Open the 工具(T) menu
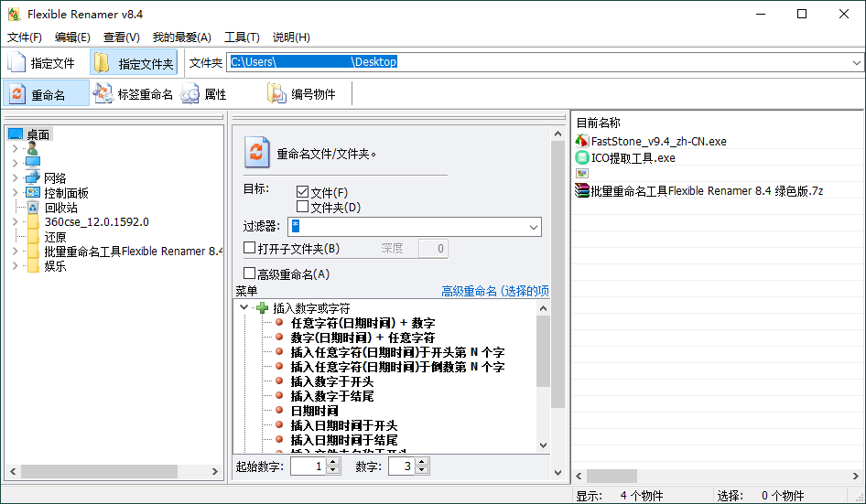 pyautogui.click(x=242, y=38)
